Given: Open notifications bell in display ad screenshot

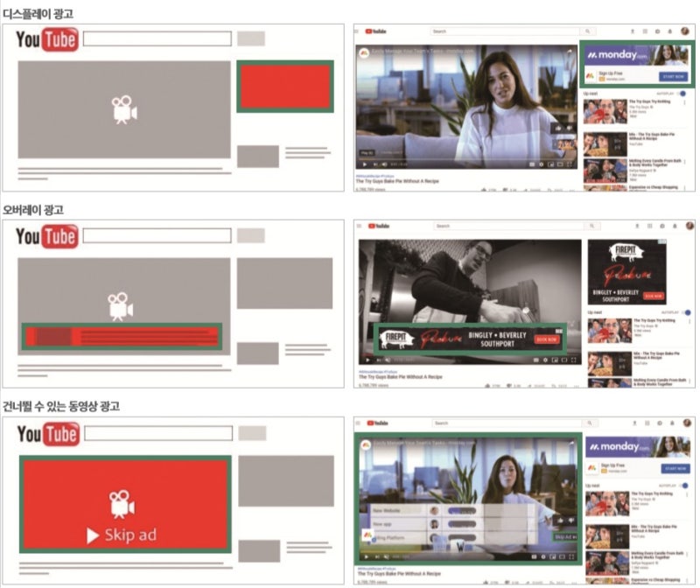Looking at the screenshot, I should coord(669,31).
